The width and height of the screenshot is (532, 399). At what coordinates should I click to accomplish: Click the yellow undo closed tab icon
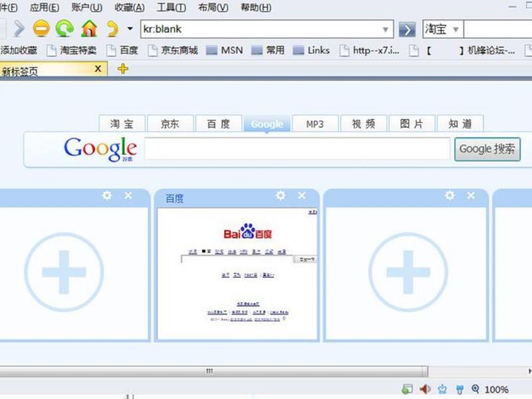112,29
